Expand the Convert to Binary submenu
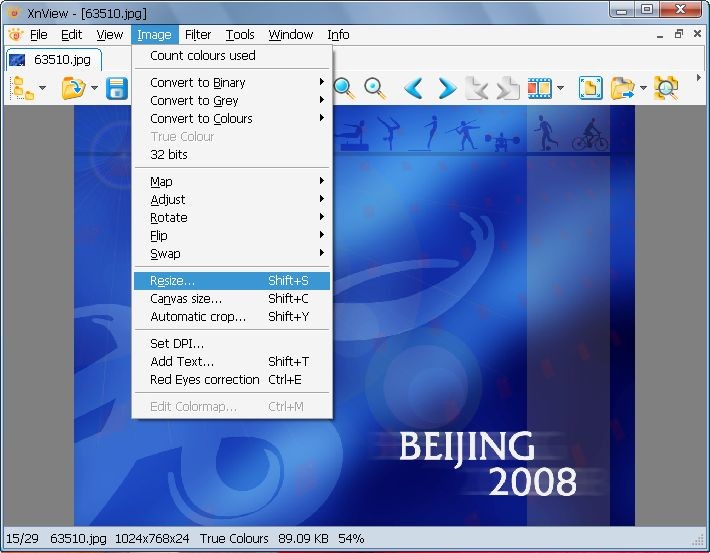The image size is (710, 553). click(232, 82)
